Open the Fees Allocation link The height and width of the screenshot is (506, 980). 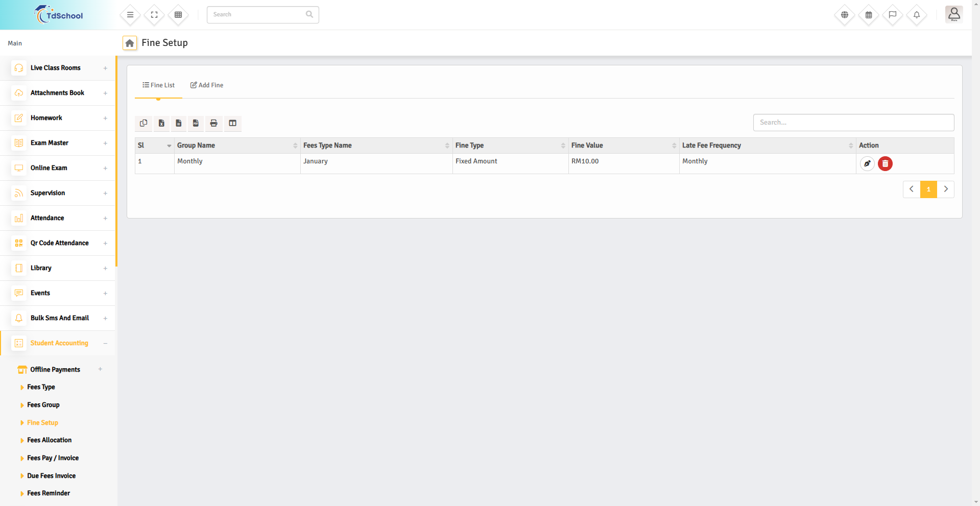[49, 440]
